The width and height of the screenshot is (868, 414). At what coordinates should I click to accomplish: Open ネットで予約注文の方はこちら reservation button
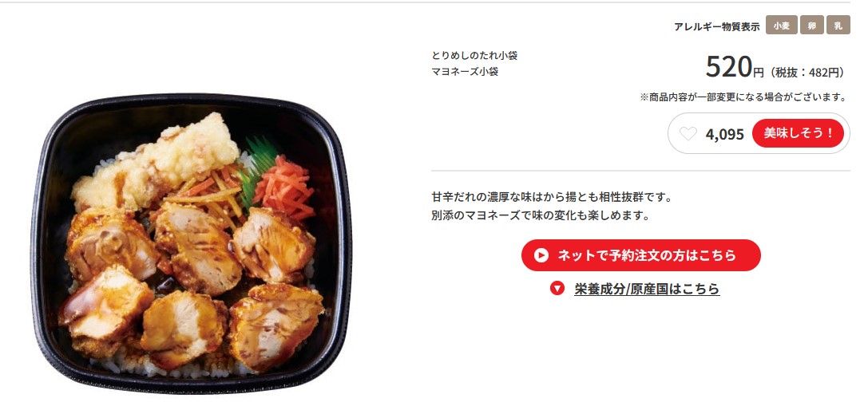(x=641, y=255)
